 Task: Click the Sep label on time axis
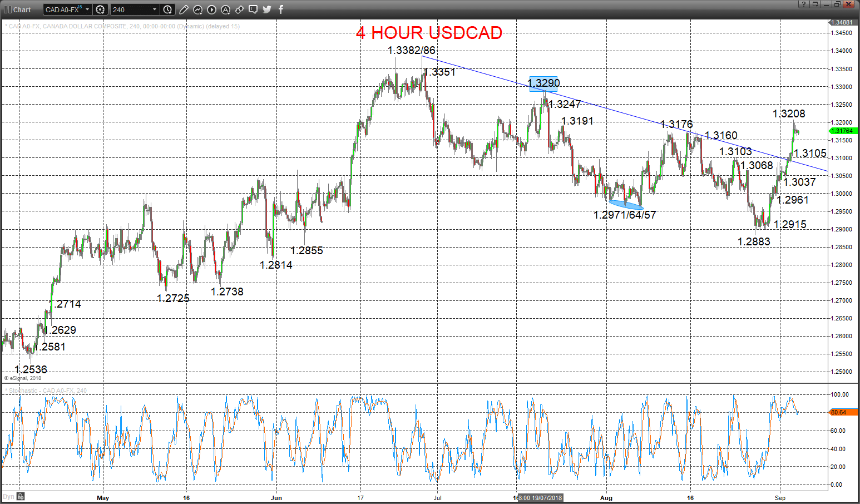(780, 498)
